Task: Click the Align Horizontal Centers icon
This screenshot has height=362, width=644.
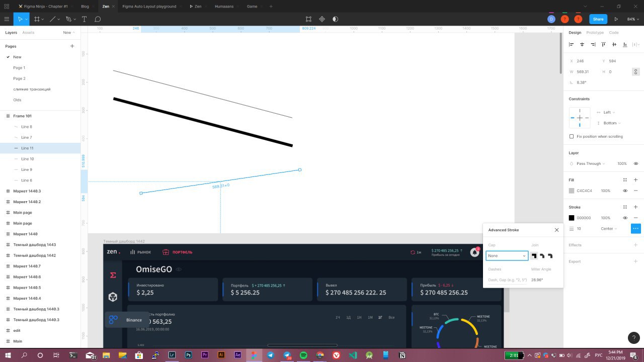Action: click(x=582, y=45)
